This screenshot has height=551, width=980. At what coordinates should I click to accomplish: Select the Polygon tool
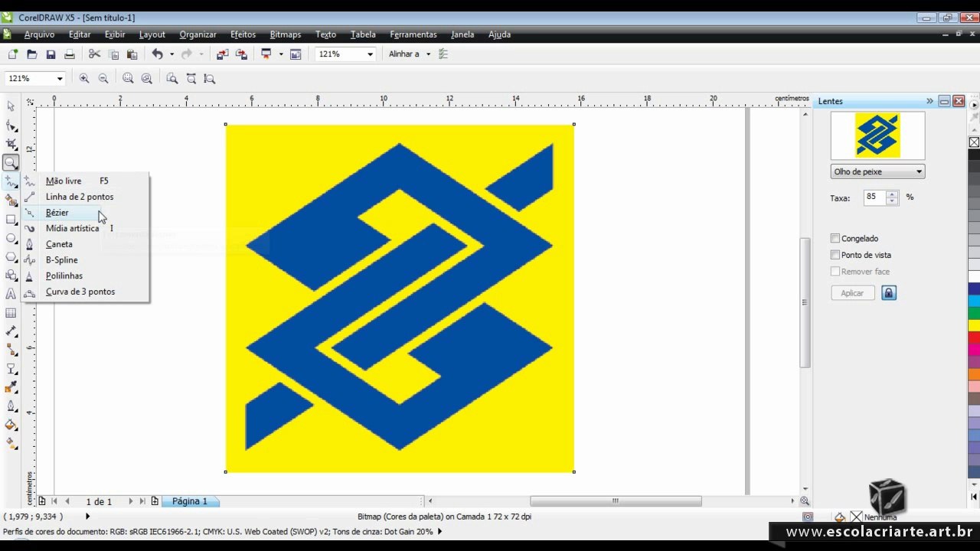11,256
